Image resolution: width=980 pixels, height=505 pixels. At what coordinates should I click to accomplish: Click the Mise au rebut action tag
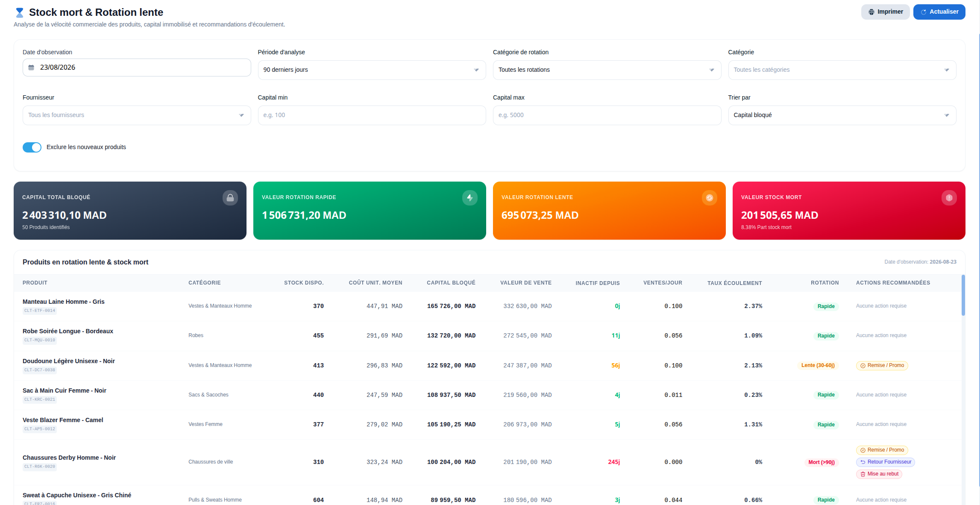pyautogui.click(x=879, y=474)
